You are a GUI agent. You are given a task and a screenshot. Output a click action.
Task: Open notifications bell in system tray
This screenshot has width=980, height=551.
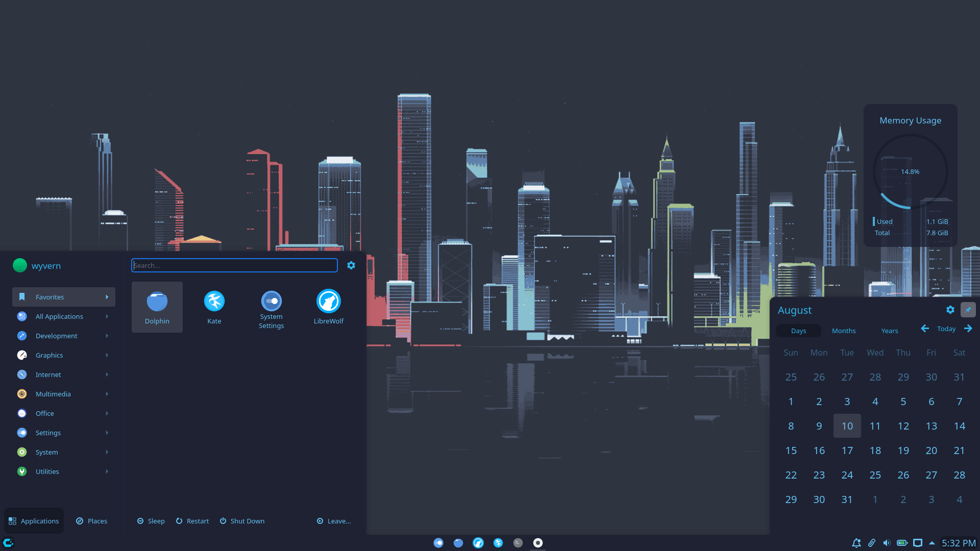coord(856,543)
